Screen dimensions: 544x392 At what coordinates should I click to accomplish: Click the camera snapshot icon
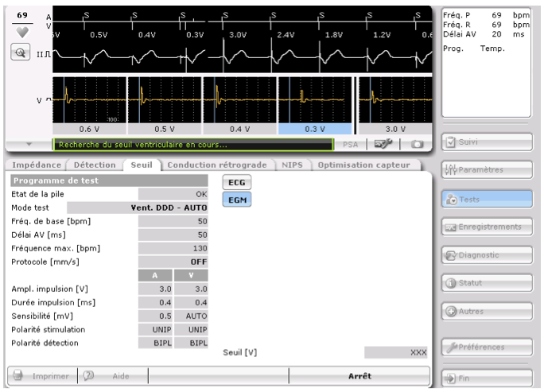click(x=417, y=146)
